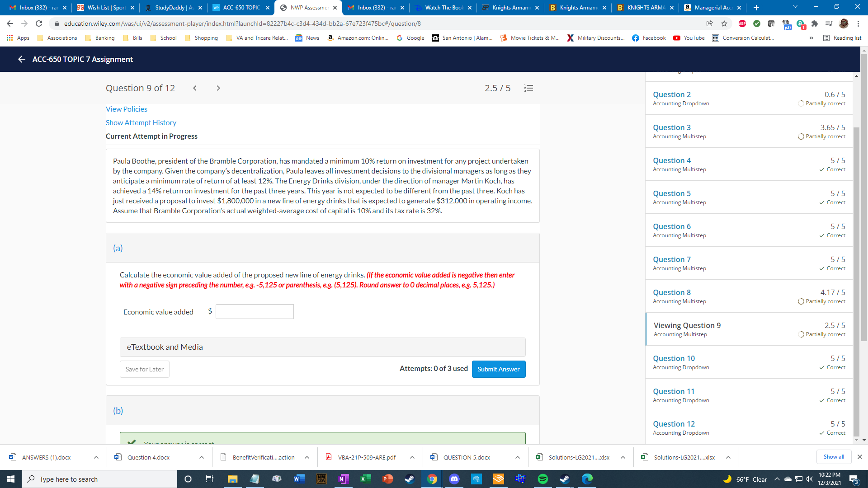Click the Submit Answer button

[498, 369]
